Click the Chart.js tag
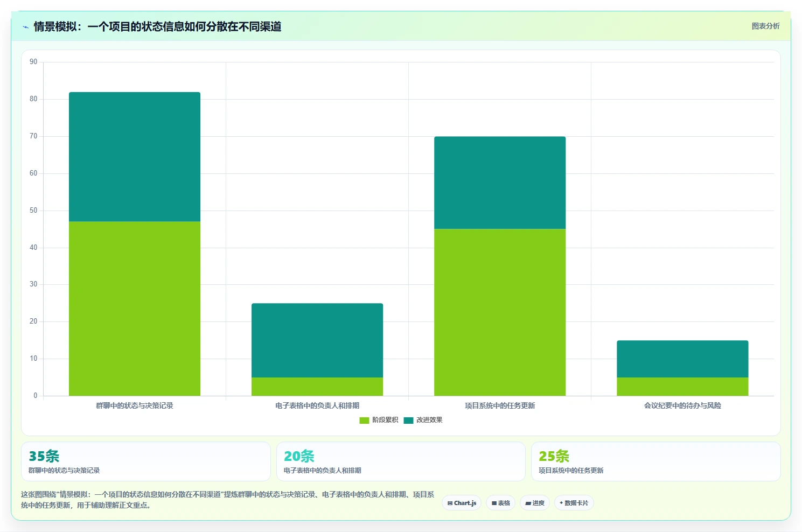Image resolution: width=802 pixels, height=532 pixels. (x=462, y=503)
